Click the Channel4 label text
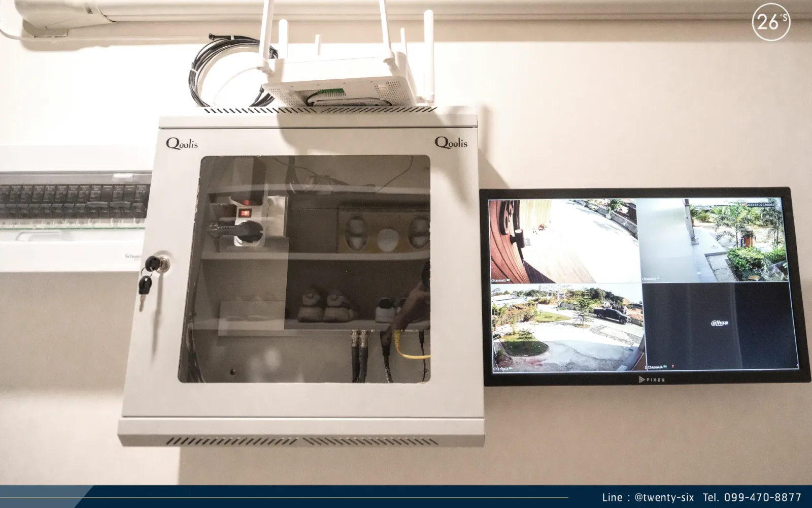 [655, 367]
